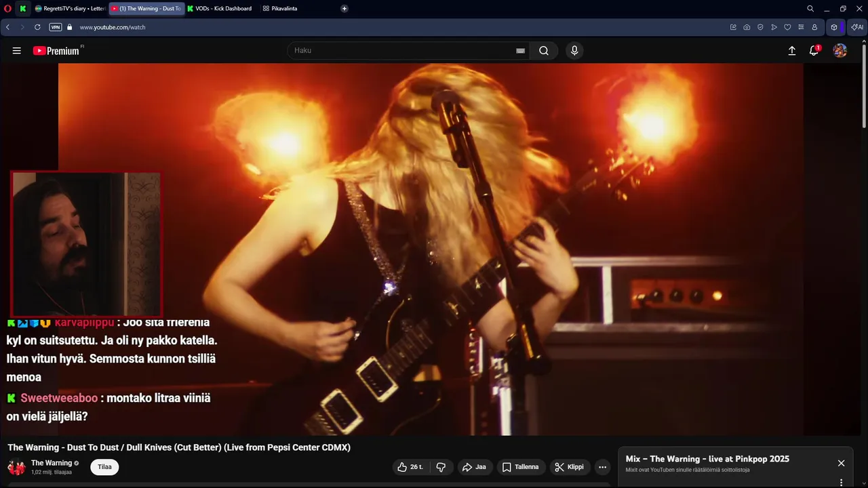The height and width of the screenshot is (488, 868).
Task: Click the 1,02 milj. tilaajaa subscriber count
Action: click(x=52, y=472)
